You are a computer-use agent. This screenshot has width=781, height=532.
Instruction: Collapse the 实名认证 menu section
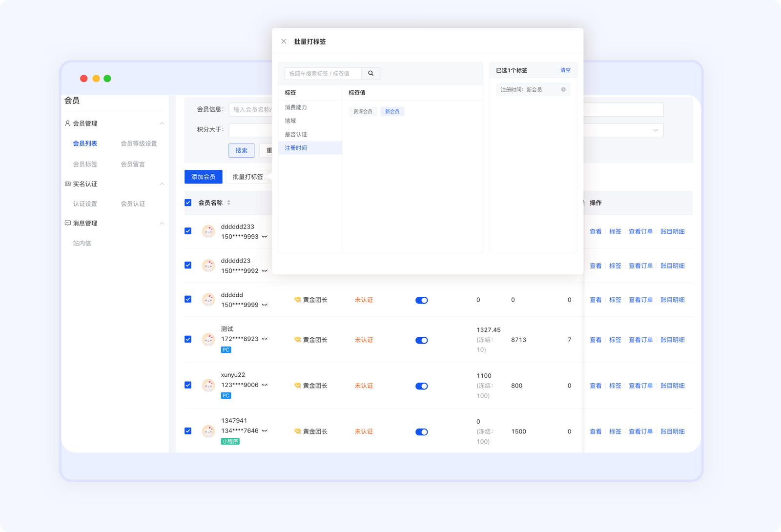(162, 184)
